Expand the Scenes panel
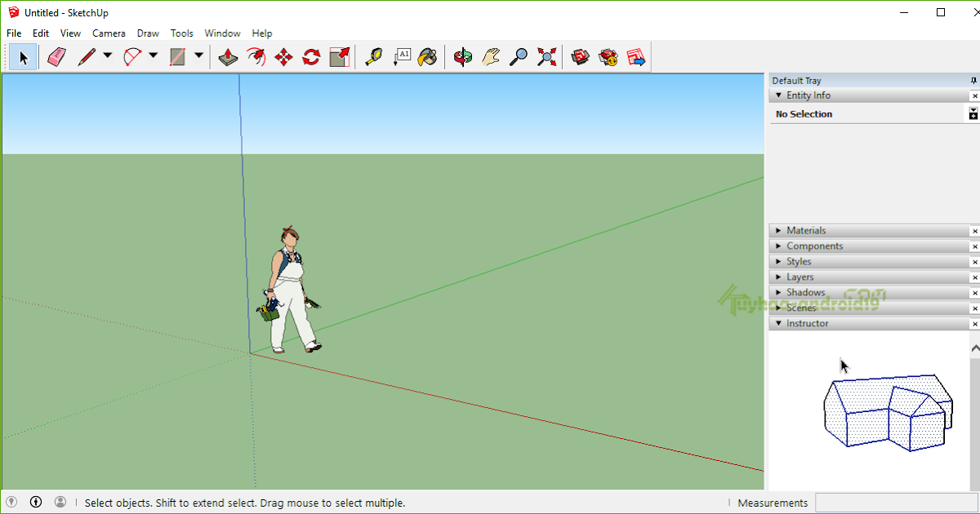Viewport: 980px width, 514px height. pyautogui.click(x=778, y=308)
